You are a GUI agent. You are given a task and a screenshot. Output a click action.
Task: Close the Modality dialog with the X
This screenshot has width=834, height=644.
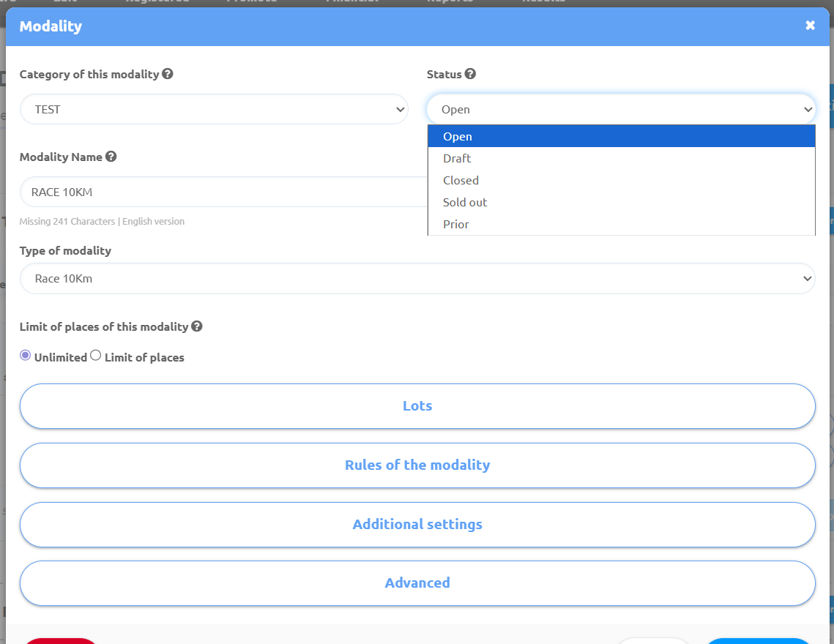click(810, 26)
